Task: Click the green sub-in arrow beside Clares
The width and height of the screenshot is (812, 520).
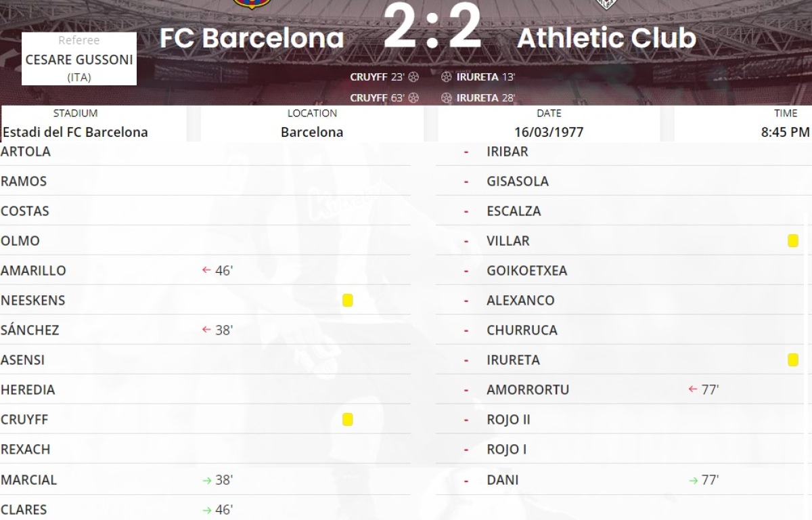Action: click(207, 510)
